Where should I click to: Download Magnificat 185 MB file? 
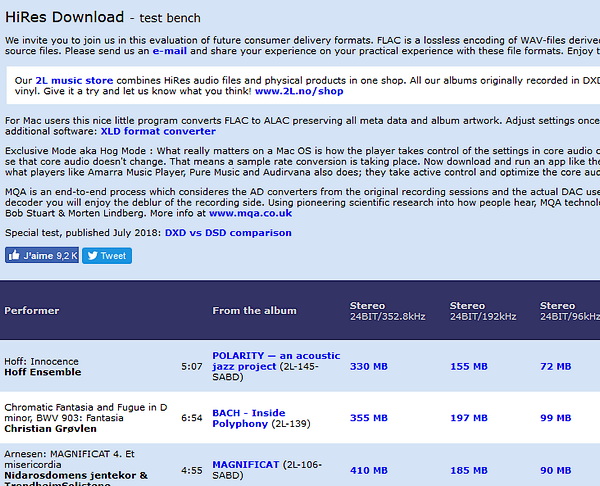point(469,470)
